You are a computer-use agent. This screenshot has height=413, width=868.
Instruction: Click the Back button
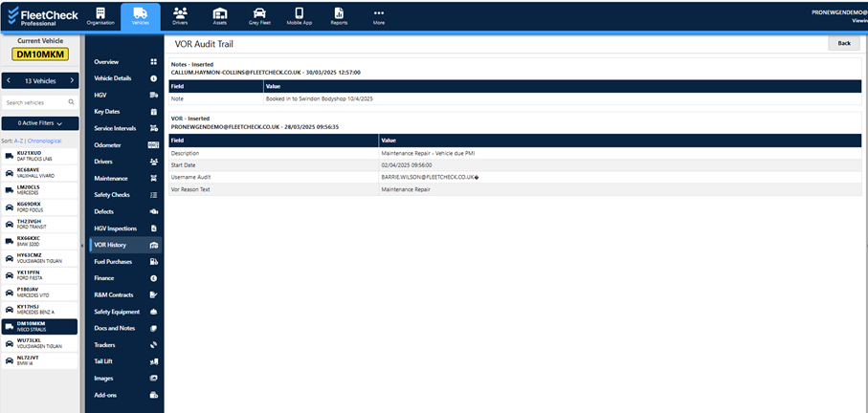click(843, 43)
